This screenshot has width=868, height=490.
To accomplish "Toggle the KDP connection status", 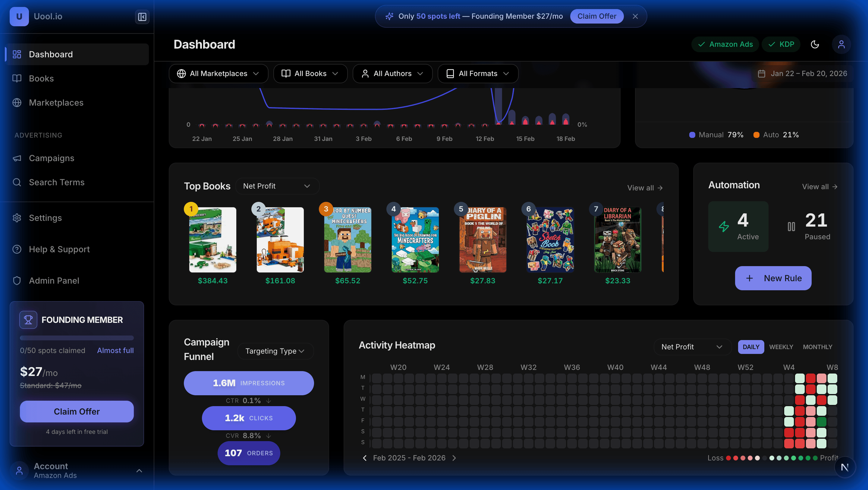I will (781, 44).
